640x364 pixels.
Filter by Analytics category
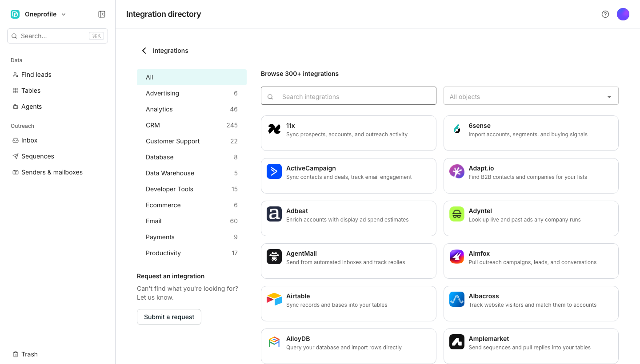click(192, 109)
